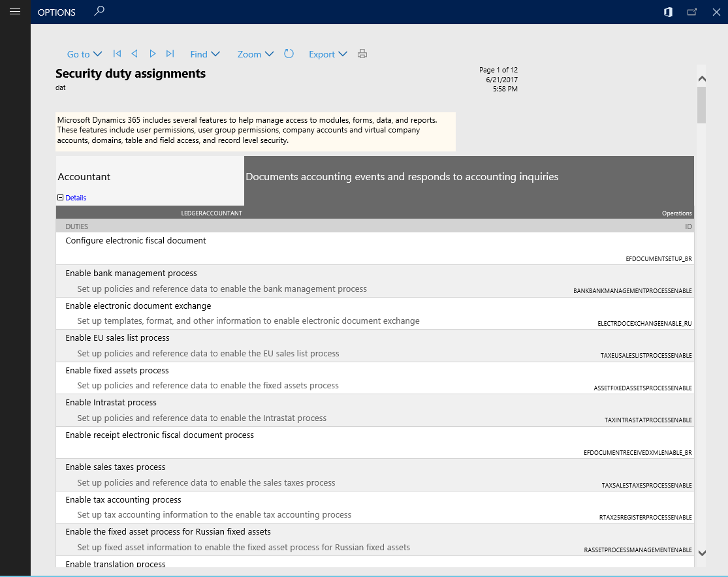Pop the report out into a new window
This screenshot has width=728, height=577.
692,12
